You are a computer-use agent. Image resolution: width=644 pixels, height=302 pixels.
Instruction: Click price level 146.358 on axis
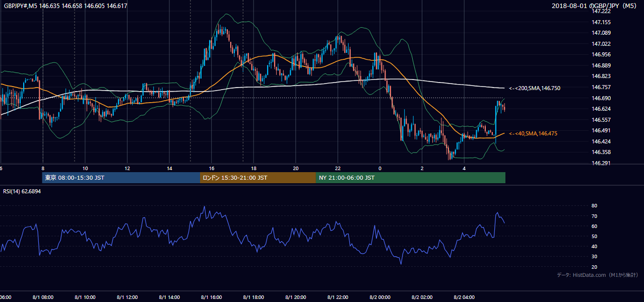click(602, 152)
